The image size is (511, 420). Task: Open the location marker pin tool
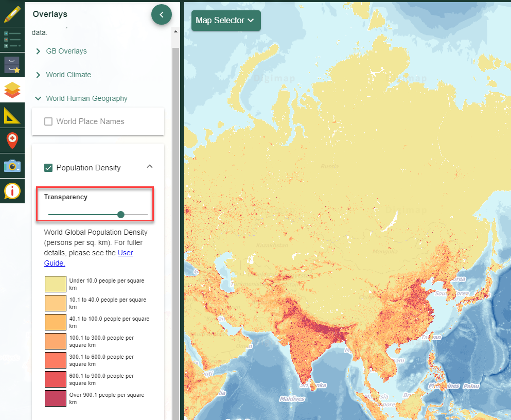(12, 140)
